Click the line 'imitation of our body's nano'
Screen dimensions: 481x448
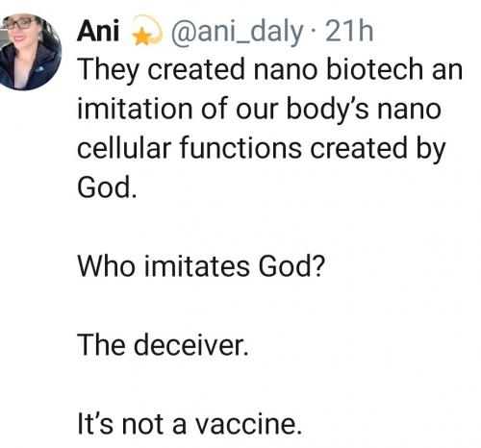(259, 110)
